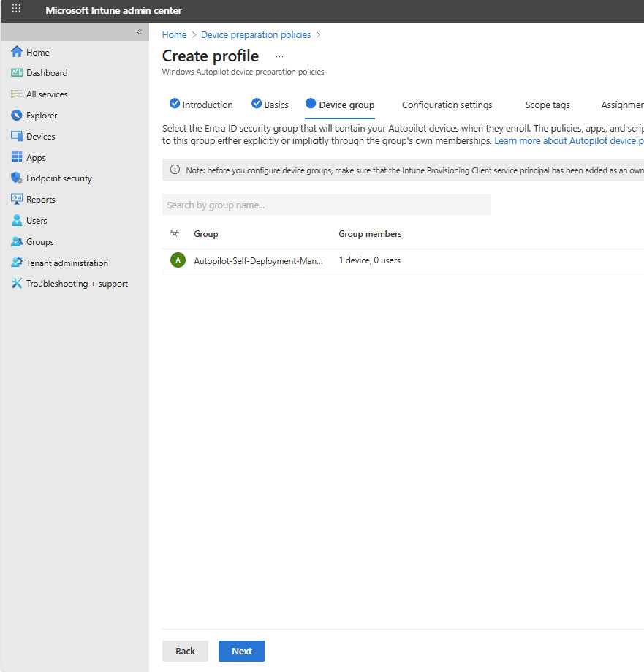The height and width of the screenshot is (672, 644).
Task: Click the Devices monitor icon
Action: 17,137
